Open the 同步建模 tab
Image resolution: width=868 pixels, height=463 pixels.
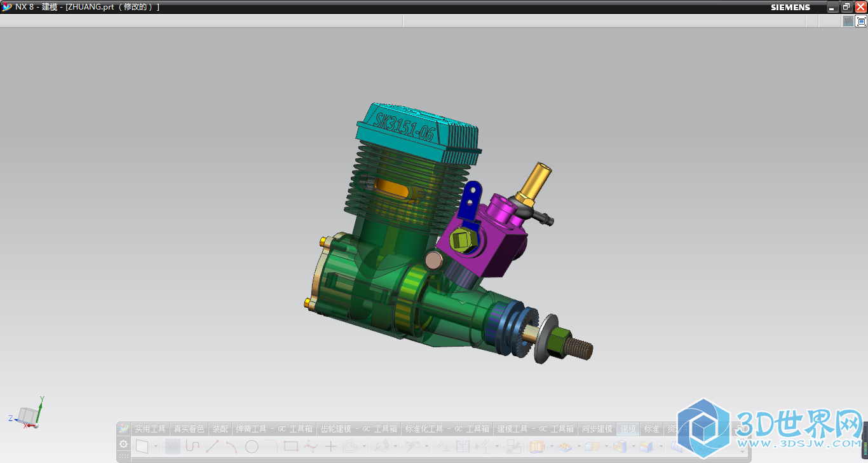coord(597,429)
